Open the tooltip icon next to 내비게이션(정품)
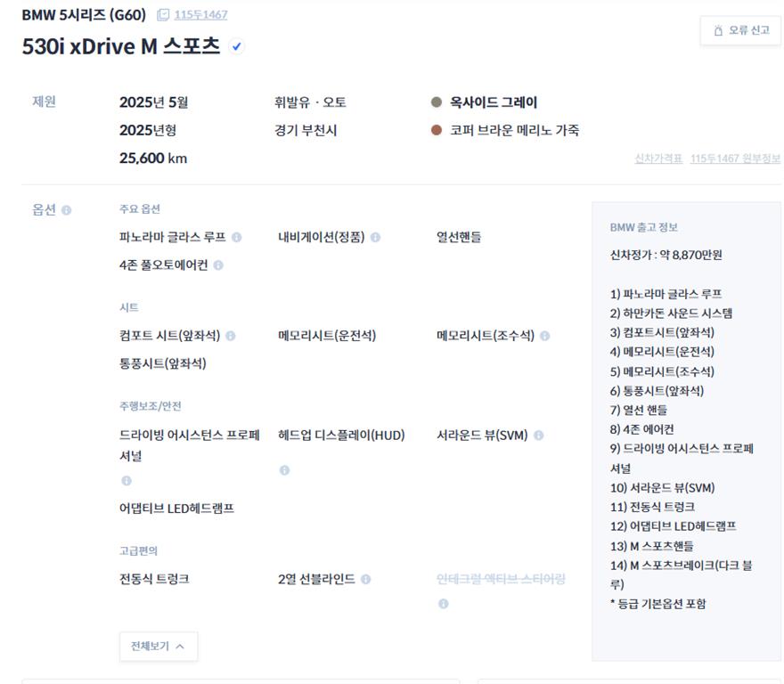 (x=375, y=239)
